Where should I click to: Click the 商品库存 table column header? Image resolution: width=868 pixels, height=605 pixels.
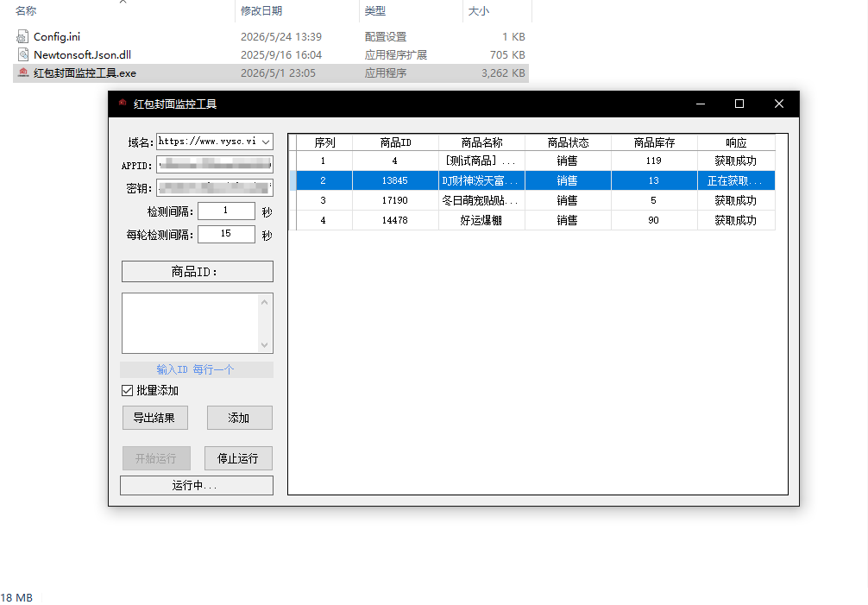click(x=654, y=142)
